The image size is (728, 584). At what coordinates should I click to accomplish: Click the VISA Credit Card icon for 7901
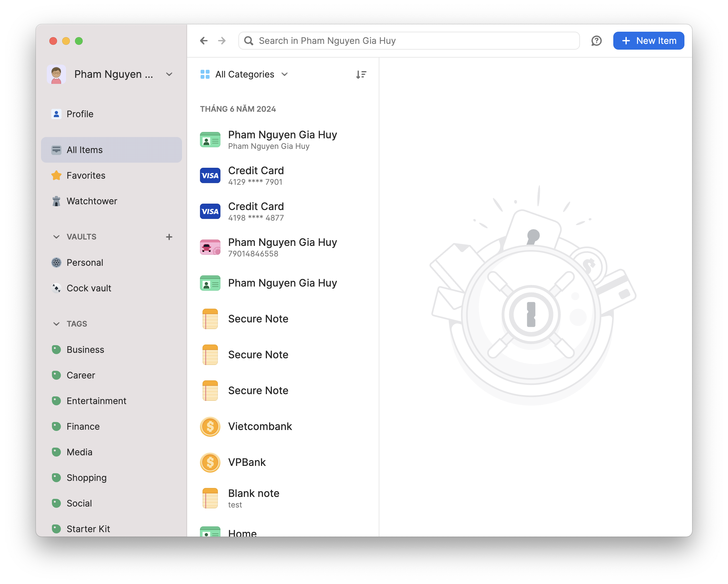click(210, 175)
